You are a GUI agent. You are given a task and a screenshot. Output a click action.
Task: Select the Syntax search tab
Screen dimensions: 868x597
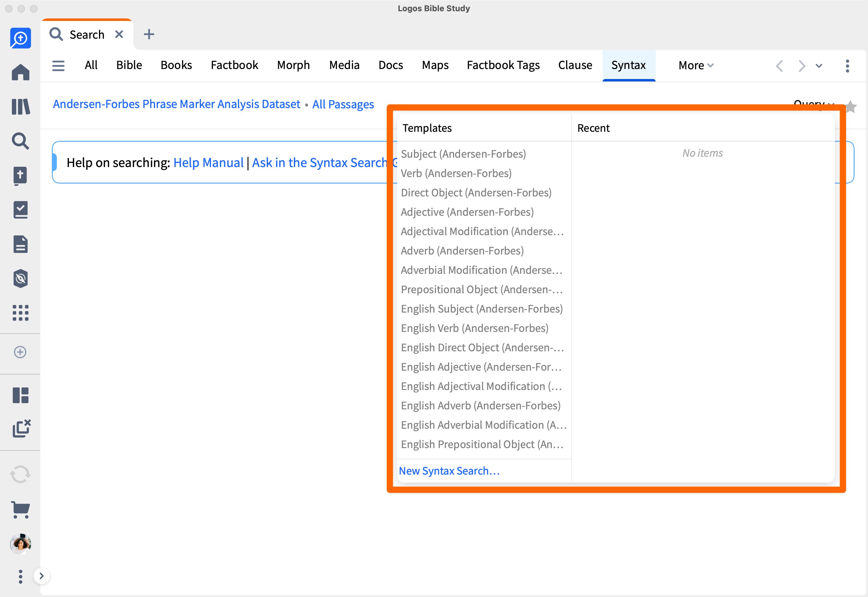click(629, 66)
